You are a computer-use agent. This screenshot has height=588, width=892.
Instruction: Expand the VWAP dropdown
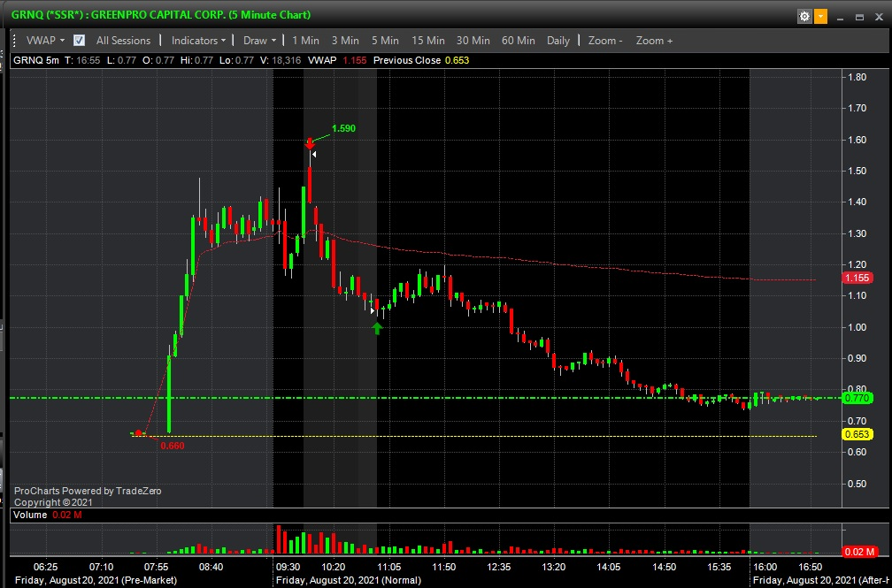(45, 41)
